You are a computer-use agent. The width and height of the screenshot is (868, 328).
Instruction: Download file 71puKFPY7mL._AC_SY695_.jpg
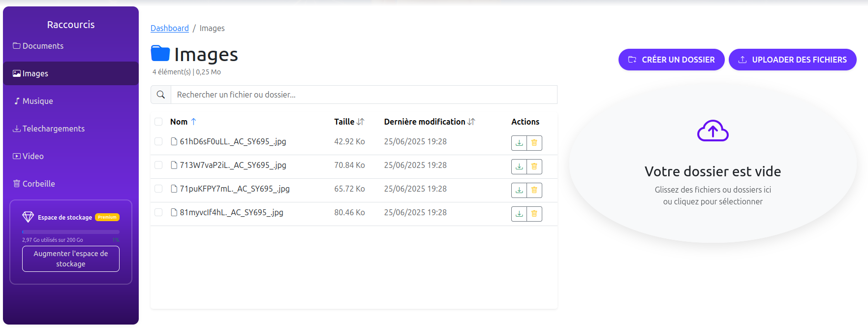(x=519, y=190)
